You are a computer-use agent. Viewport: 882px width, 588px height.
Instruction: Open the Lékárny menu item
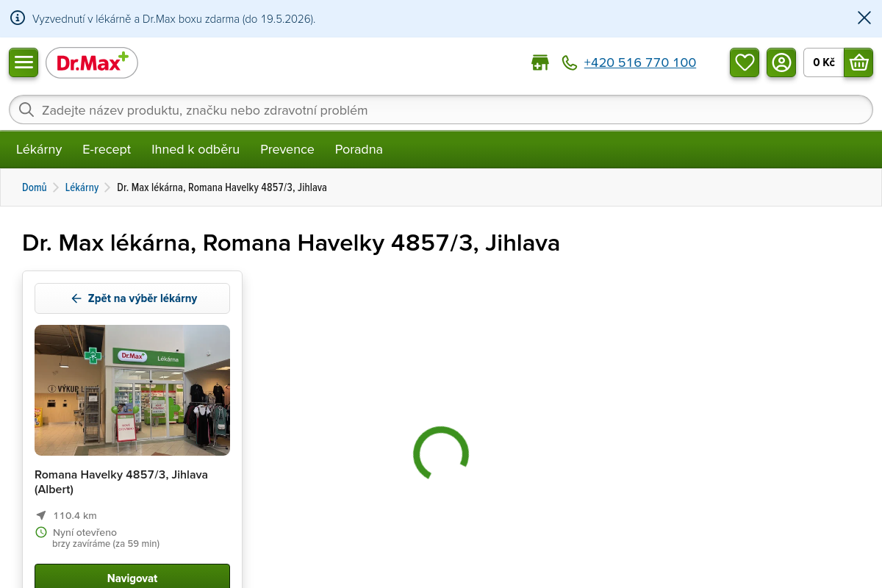pos(39,149)
